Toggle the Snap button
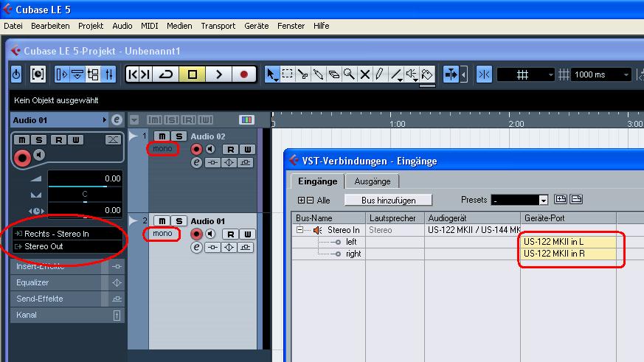 [x=484, y=74]
